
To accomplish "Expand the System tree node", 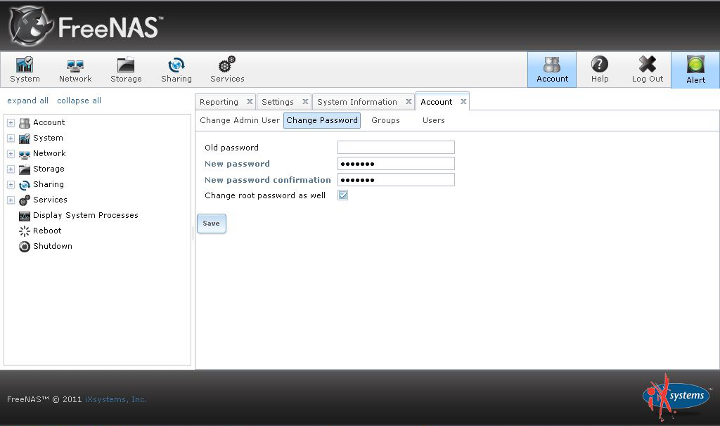I will pos(11,138).
